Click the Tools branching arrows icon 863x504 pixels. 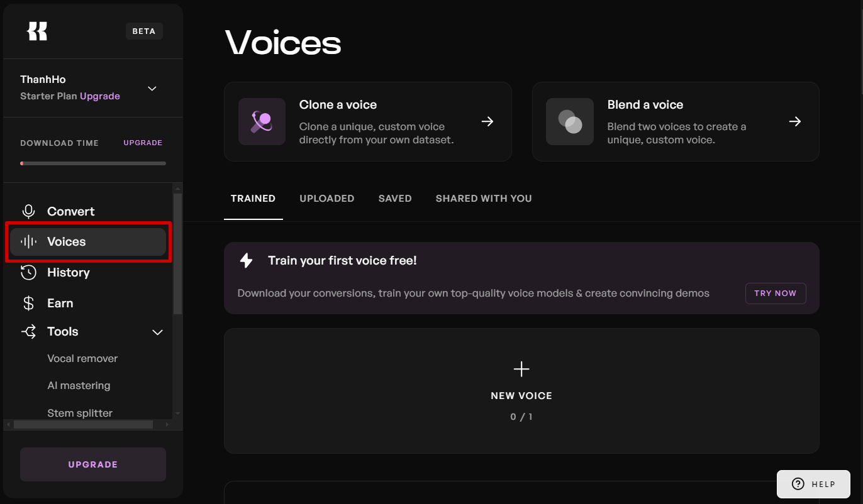[28, 332]
